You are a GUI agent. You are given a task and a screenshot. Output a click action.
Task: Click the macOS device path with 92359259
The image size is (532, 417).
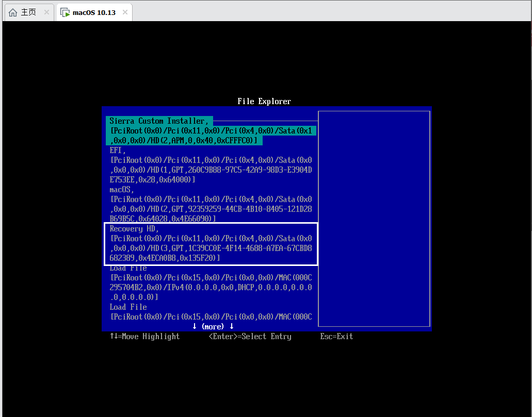pos(211,209)
